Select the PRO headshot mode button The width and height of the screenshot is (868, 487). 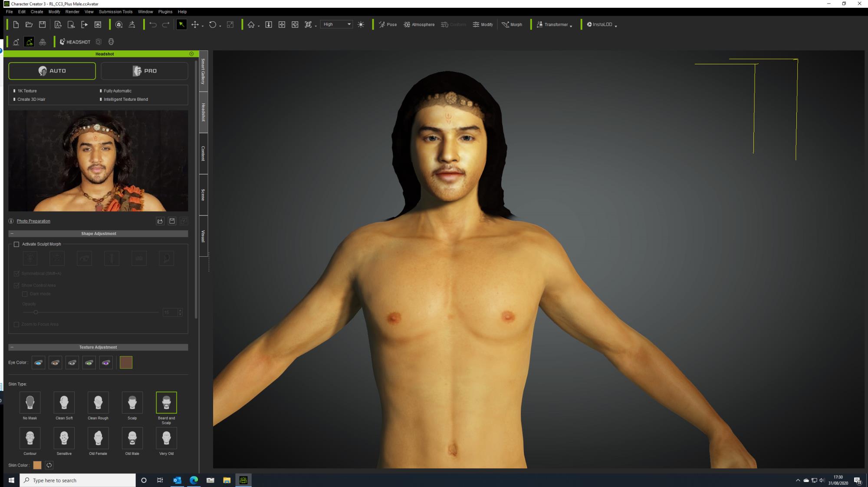[x=145, y=71]
